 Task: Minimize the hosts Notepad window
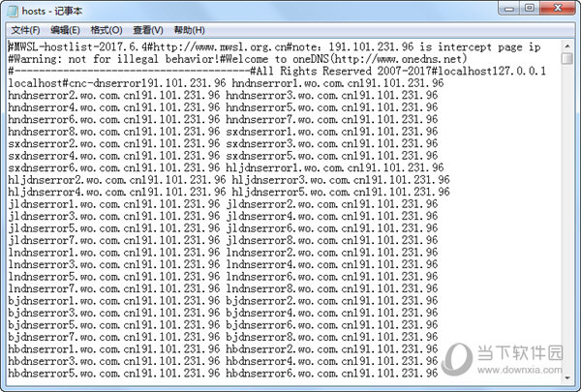click(x=508, y=8)
